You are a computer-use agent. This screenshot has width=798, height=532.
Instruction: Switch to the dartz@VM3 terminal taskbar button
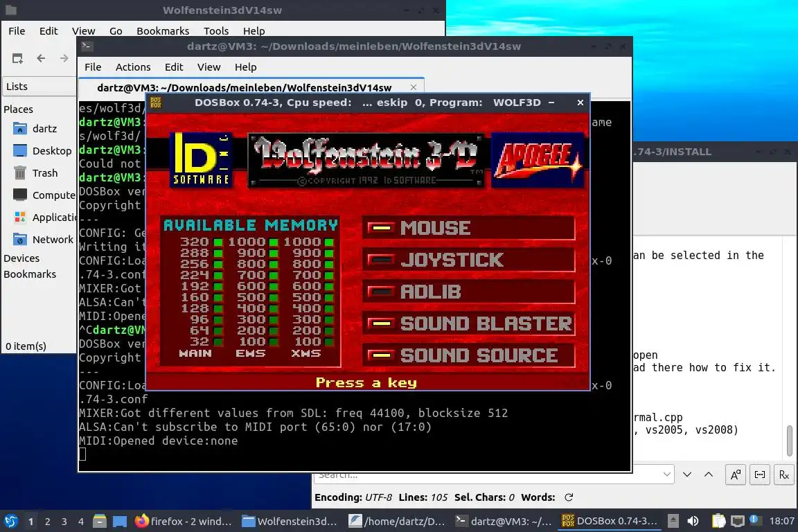504,521
